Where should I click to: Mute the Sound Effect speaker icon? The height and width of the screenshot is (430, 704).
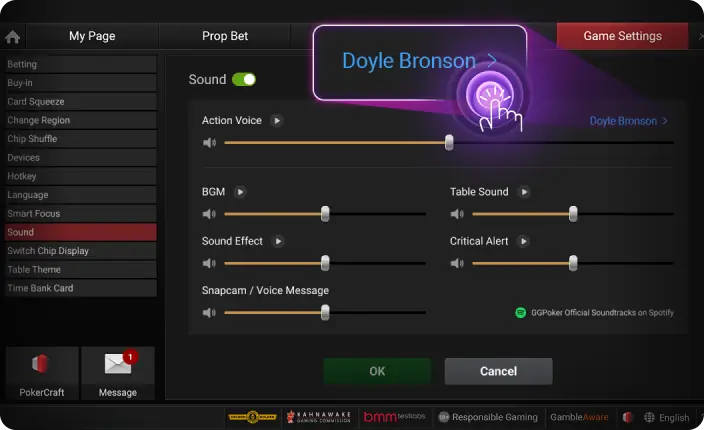(209, 263)
